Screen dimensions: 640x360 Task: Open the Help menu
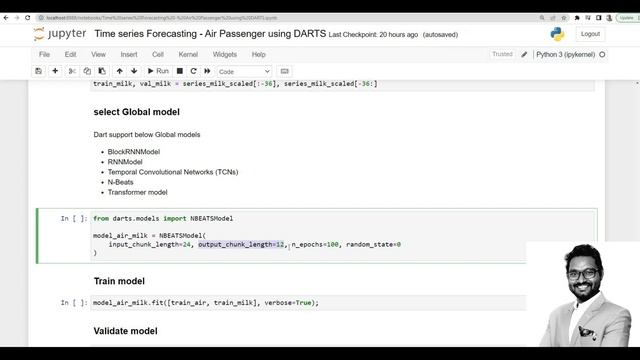258,54
